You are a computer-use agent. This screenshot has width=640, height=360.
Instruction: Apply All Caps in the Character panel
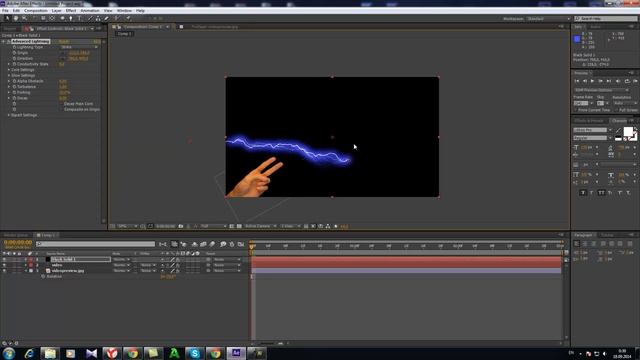601,193
